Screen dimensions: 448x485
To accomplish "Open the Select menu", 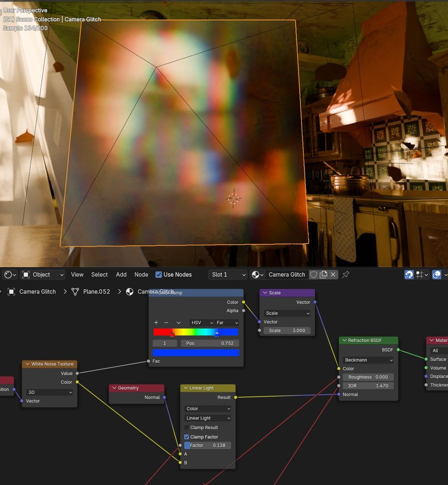I will [x=99, y=275].
